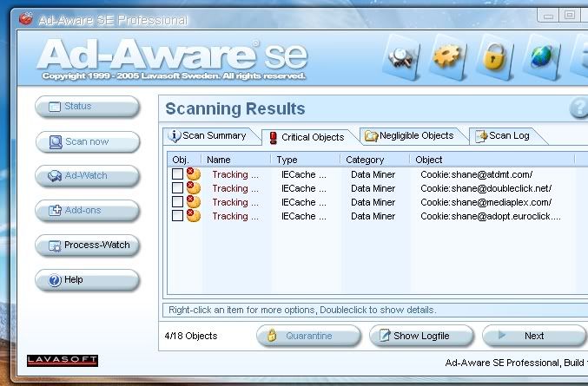
Task: Click the tracking cookie icon for atdmt.com
Action: (x=193, y=174)
